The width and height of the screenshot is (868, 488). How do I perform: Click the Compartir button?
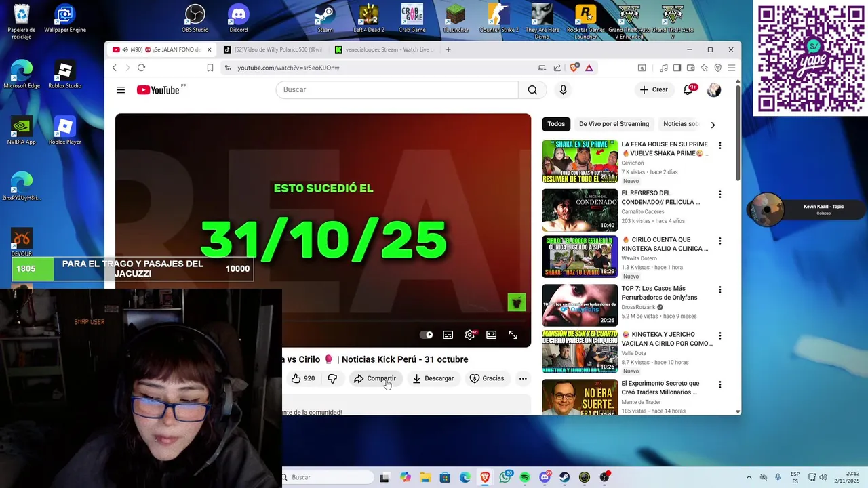pos(375,378)
